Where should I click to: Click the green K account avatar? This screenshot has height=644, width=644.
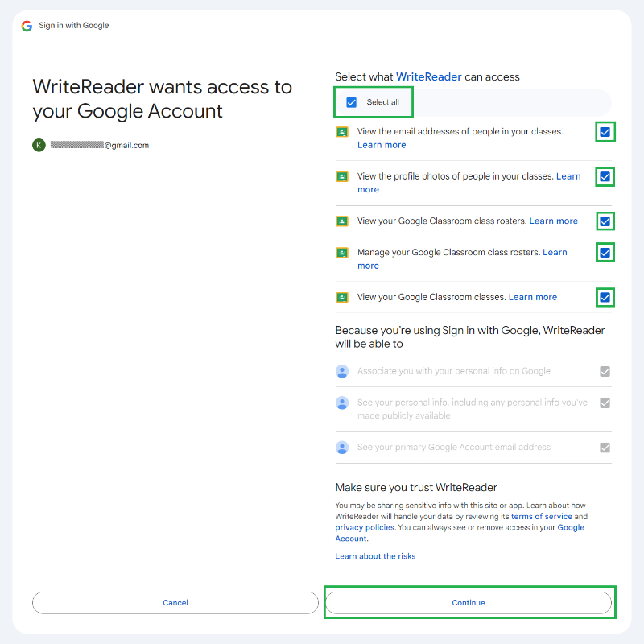(39, 145)
